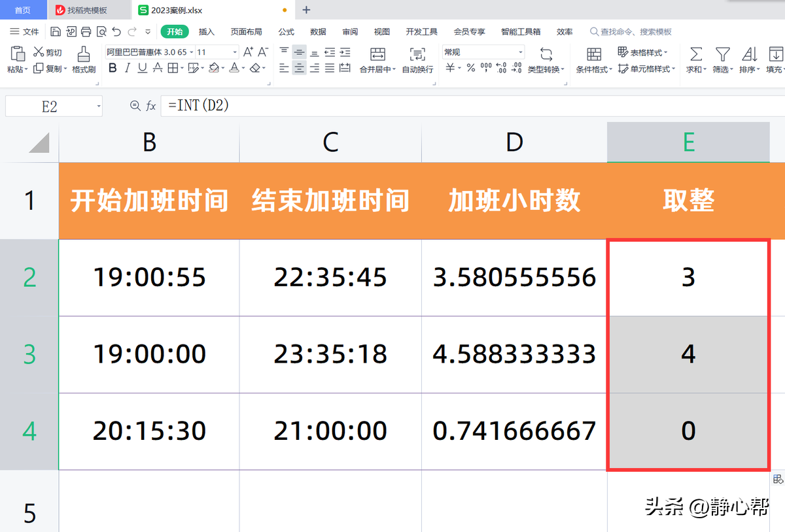Toggle left text alignment
This screenshot has width=785, height=532.
[284, 68]
